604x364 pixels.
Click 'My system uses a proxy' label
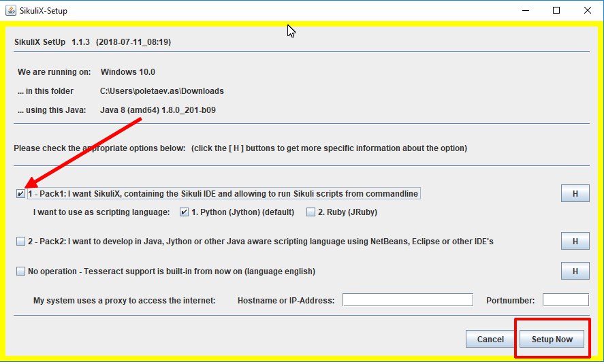point(124,301)
